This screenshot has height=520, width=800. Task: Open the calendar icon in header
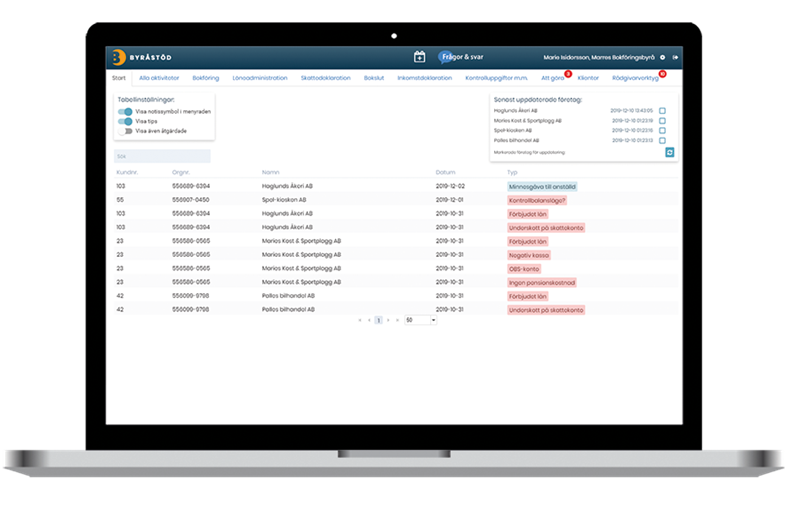point(420,57)
